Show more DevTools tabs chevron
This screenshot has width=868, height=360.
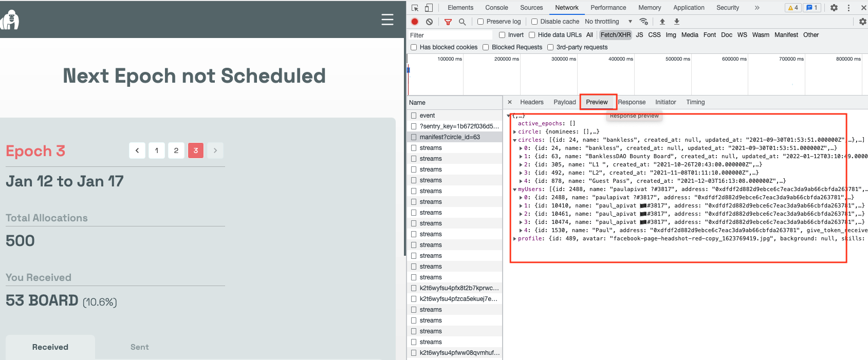757,8
